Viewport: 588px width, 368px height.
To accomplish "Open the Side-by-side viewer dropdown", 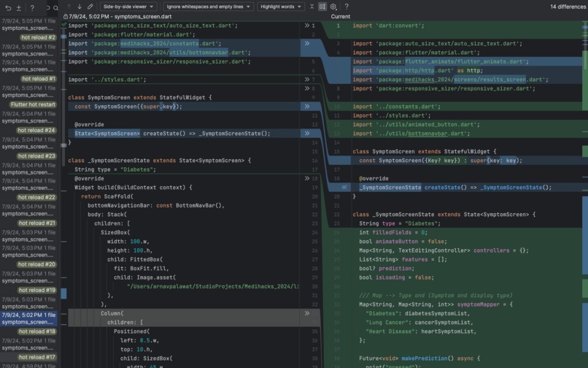I will pyautogui.click(x=128, y=7).
